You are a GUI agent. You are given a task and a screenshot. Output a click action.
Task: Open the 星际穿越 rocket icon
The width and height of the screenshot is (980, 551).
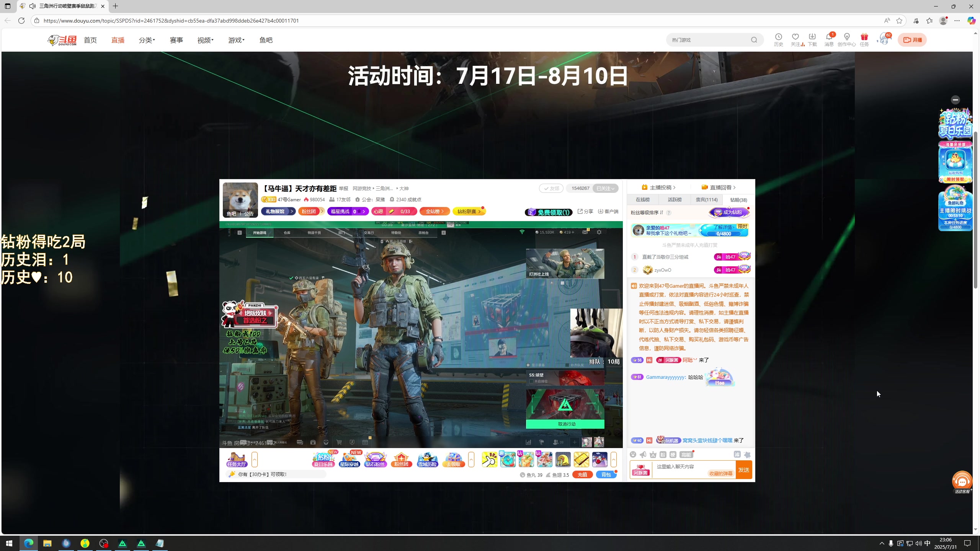(349, 459)
